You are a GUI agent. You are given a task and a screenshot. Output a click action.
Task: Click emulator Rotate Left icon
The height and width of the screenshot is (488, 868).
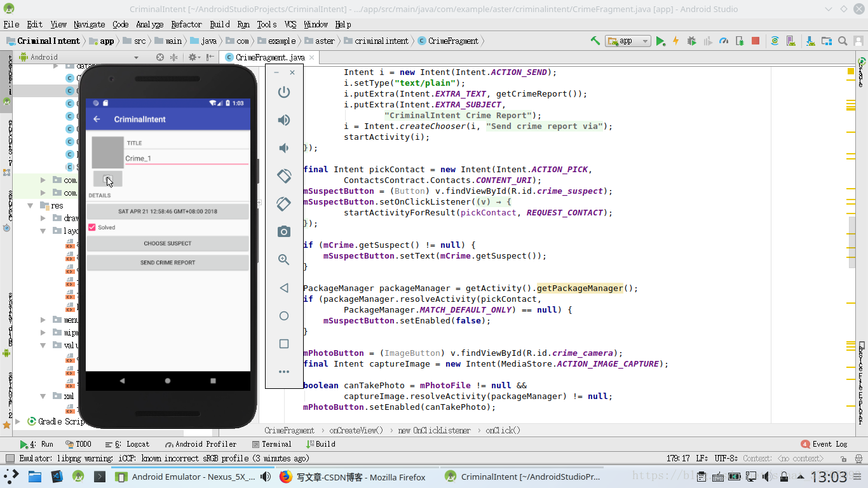pyautogui.click(x=284, y=176)
